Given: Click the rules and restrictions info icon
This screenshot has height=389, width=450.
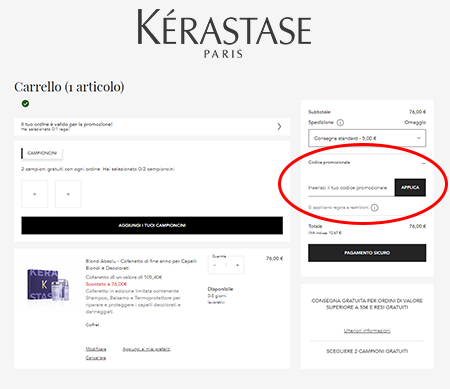Looking at the screenshot, I should (x=375, y=208).
